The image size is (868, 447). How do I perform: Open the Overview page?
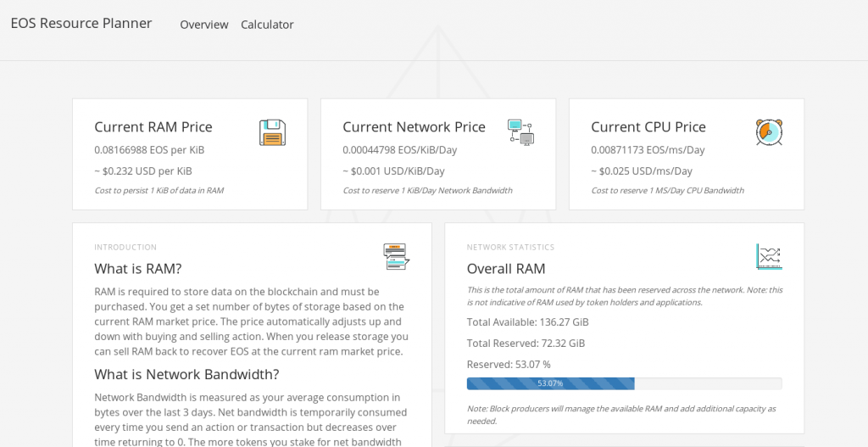(204, 25)
